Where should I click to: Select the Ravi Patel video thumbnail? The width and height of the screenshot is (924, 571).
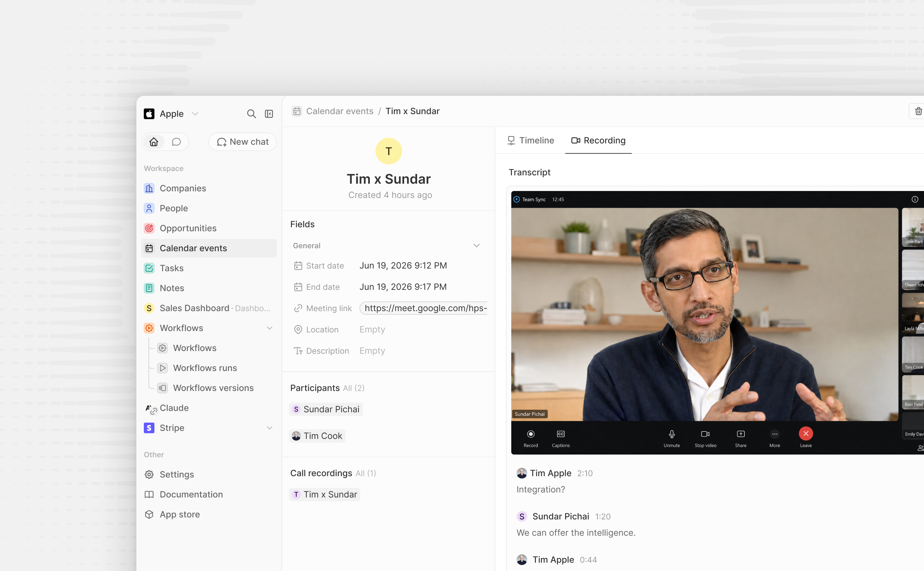click(913, 392)
